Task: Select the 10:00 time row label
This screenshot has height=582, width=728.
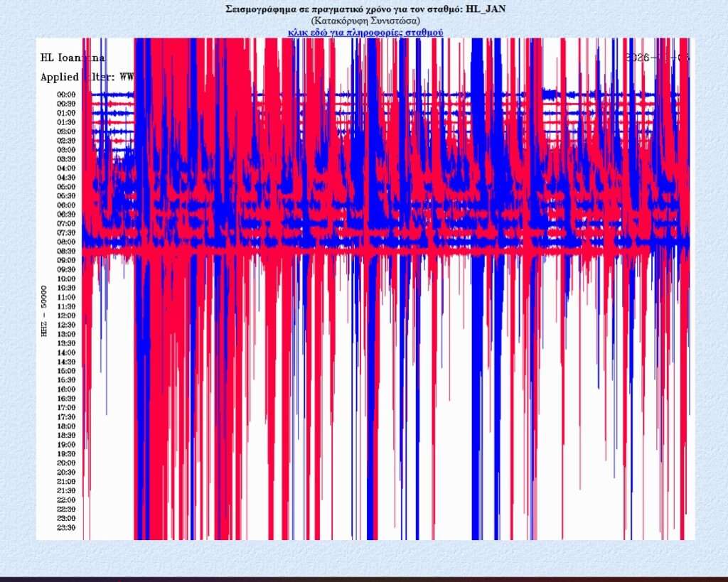Action: (66, 279)
